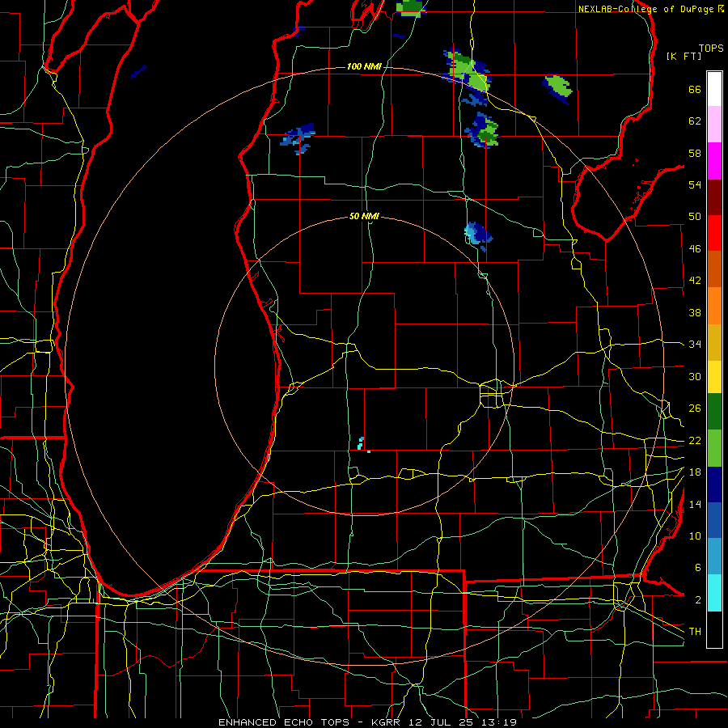Viewport: 728px width, 728px height.
Task: Click the "42" legend value
Action: [x=695, y=280]
